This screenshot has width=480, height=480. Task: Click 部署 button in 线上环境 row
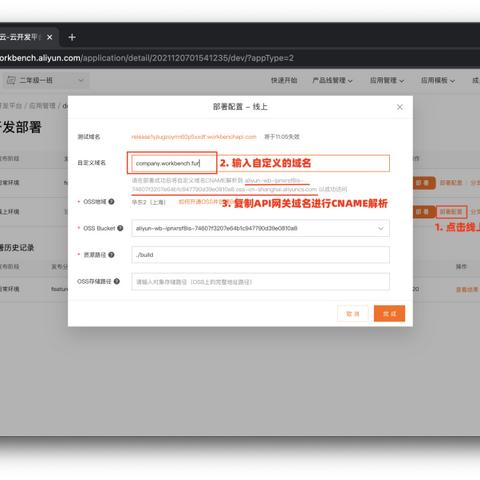pyautogui.click(x=423, y=212)
